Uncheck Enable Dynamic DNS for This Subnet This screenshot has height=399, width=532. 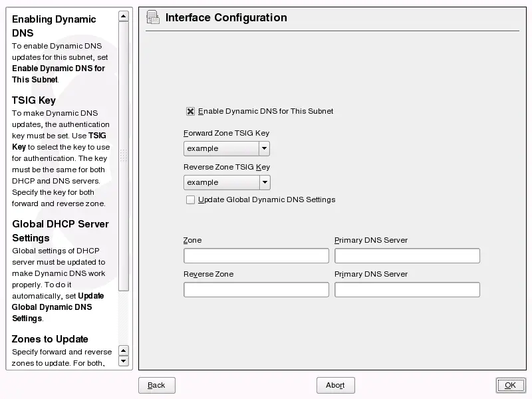[191, 112]
